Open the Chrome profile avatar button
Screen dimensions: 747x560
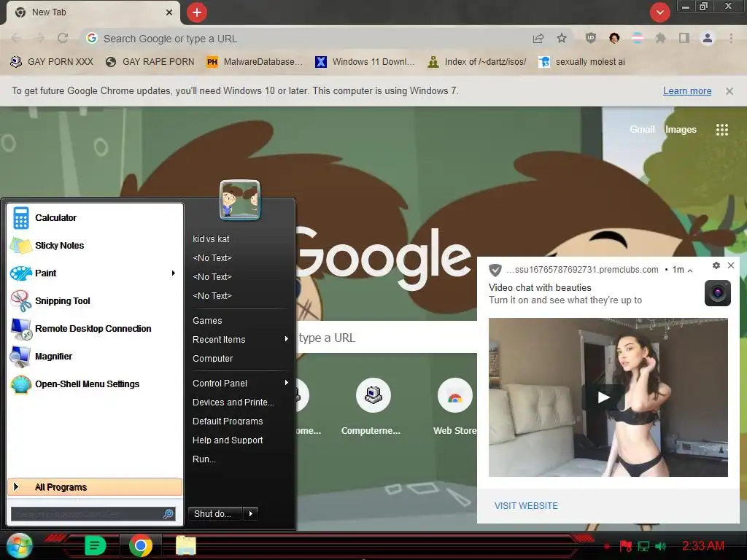[708, 38]
